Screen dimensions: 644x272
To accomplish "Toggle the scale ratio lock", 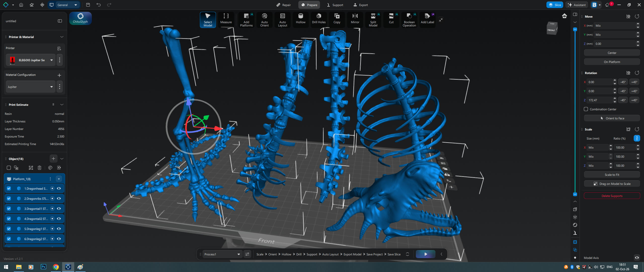I will point(637,138).
